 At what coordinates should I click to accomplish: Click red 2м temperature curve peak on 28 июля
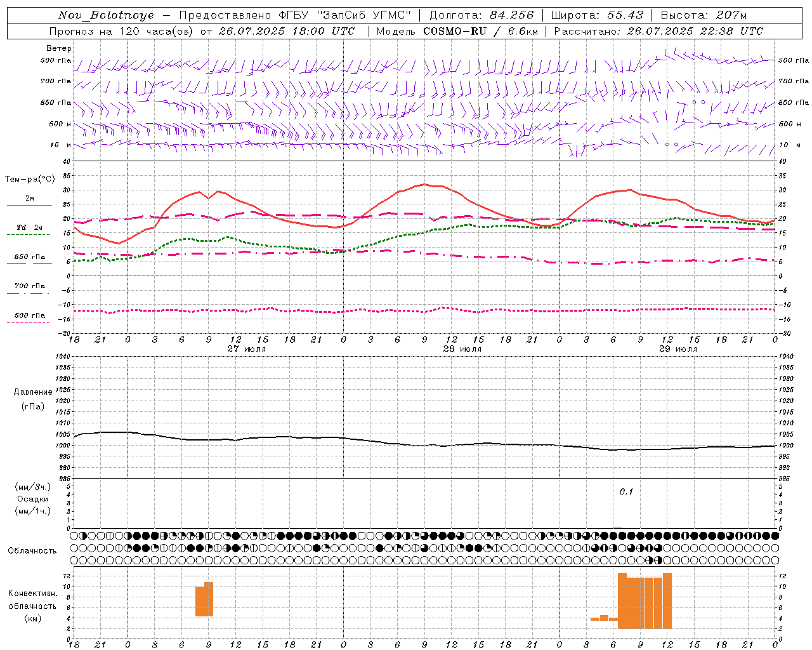[x=424, y=185]
